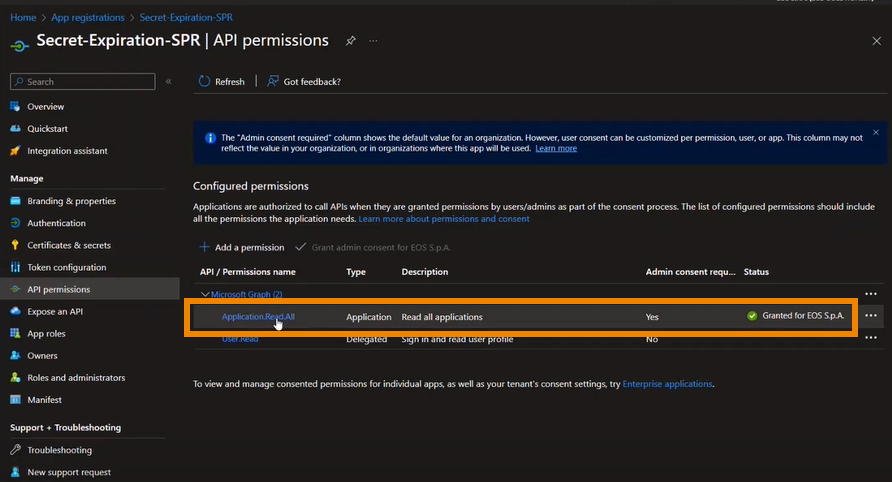Follow the Enterprise applications link
This screenshot has height=482, width=892.
coord(667,384)
